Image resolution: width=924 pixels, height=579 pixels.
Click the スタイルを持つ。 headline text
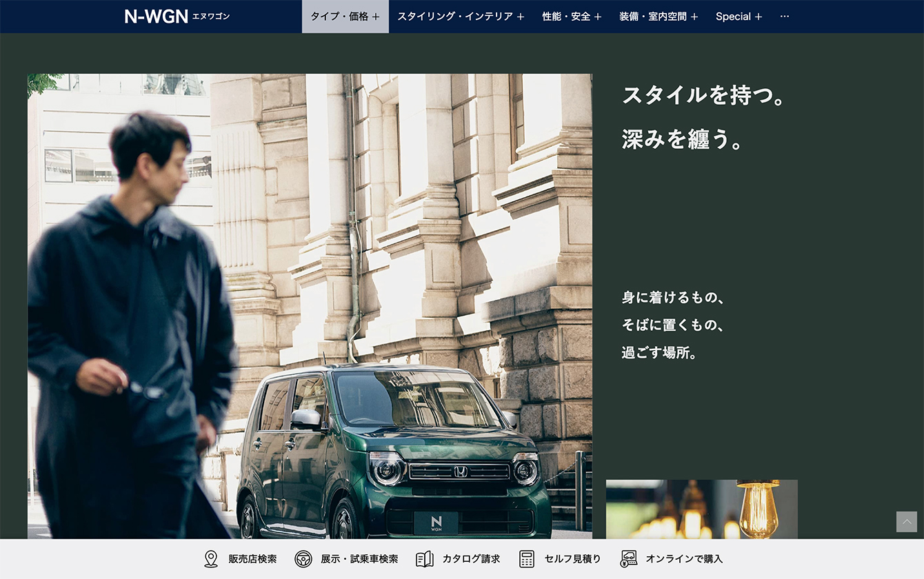[704, 95]
